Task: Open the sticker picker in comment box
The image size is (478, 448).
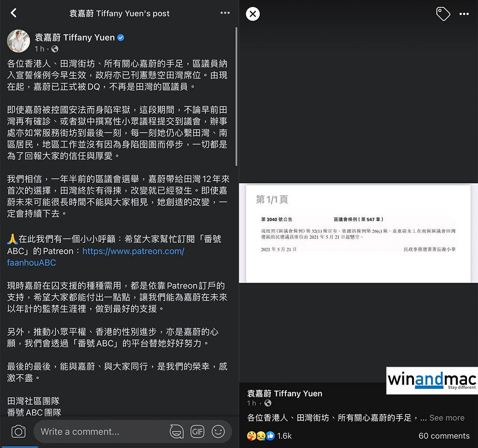Action: (176, 432)
